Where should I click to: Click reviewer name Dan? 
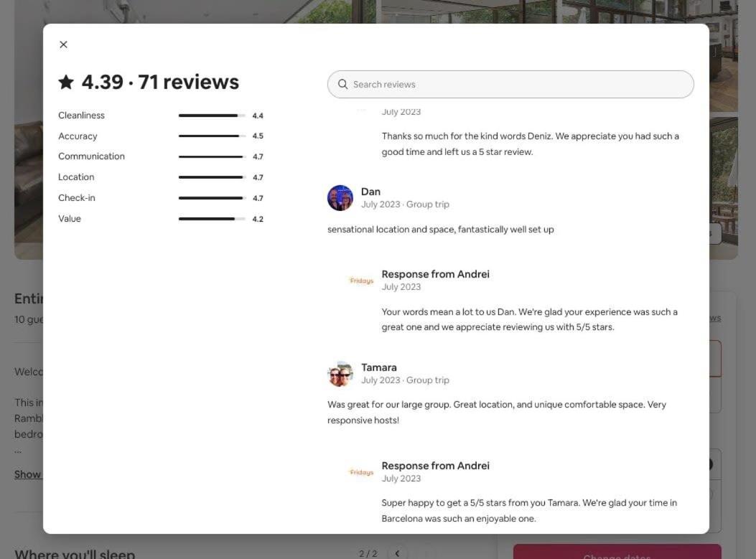coord(370,192)
